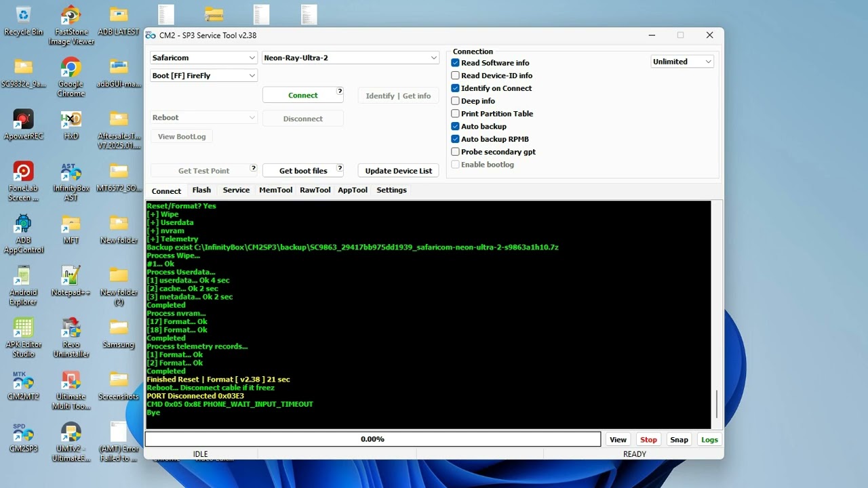Enable Read Device-ID info checkbox

pyautogui.click(x=455, y=76)
